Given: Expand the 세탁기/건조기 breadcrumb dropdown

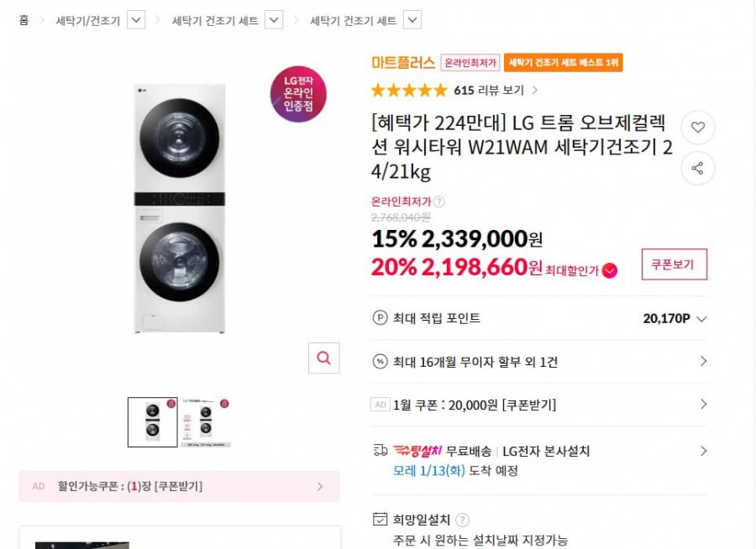Looking at the screenshot, I should pyautogui.click(x=137, y=20).
